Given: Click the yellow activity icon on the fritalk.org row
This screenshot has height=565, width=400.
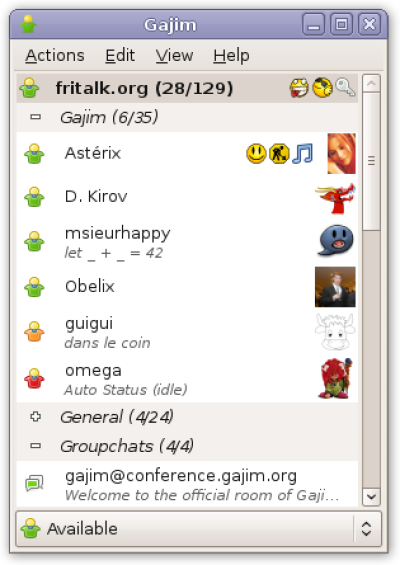Looking at the screenshot, I should pyautogui.click(x=322, y=88).
